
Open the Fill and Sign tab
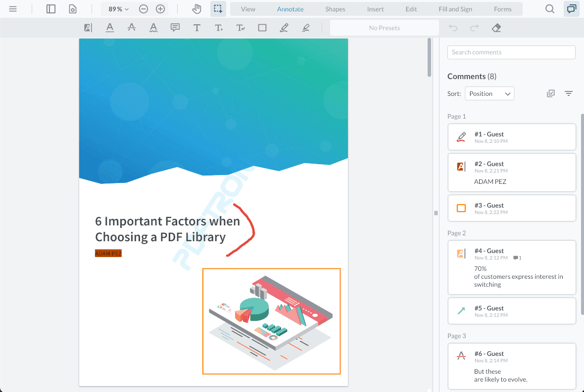pyautogui.click(x=455, y=9)
